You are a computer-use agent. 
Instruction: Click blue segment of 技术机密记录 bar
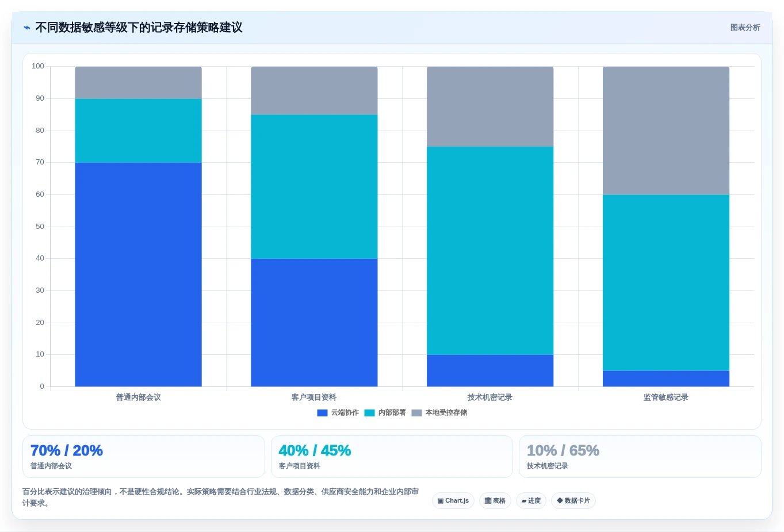(490, 370)
